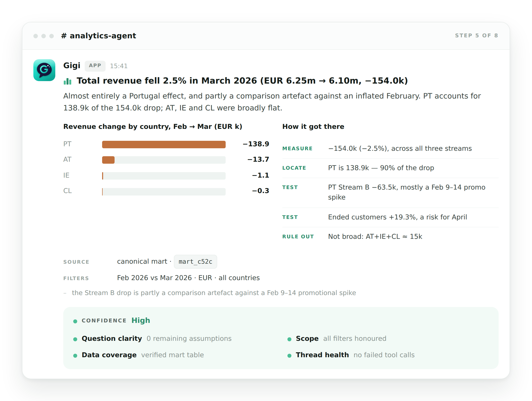Click the first window control dot
The image size is (532, 401).
click(36, 36)
